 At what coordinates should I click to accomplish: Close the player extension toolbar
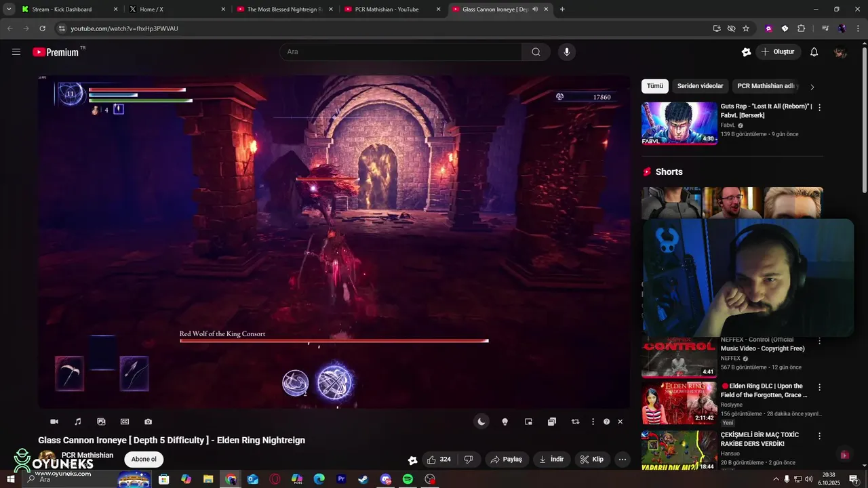click(x=620, y=422)
